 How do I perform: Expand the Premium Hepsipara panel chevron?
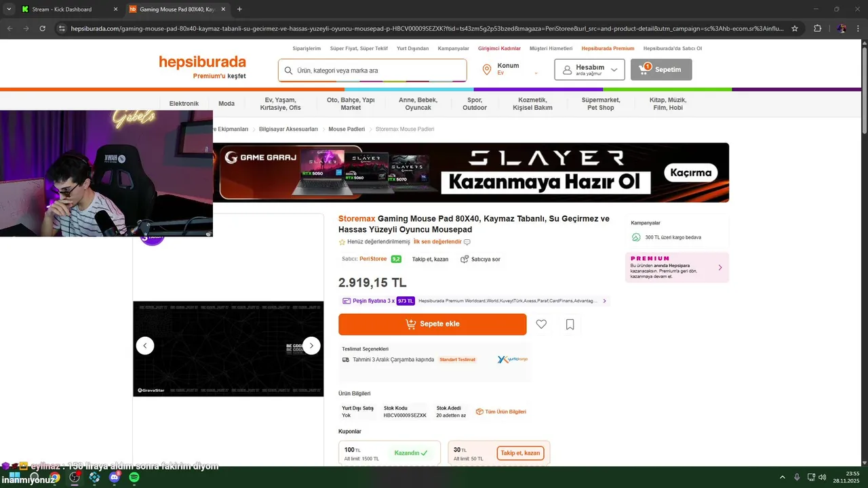(719, 268)
